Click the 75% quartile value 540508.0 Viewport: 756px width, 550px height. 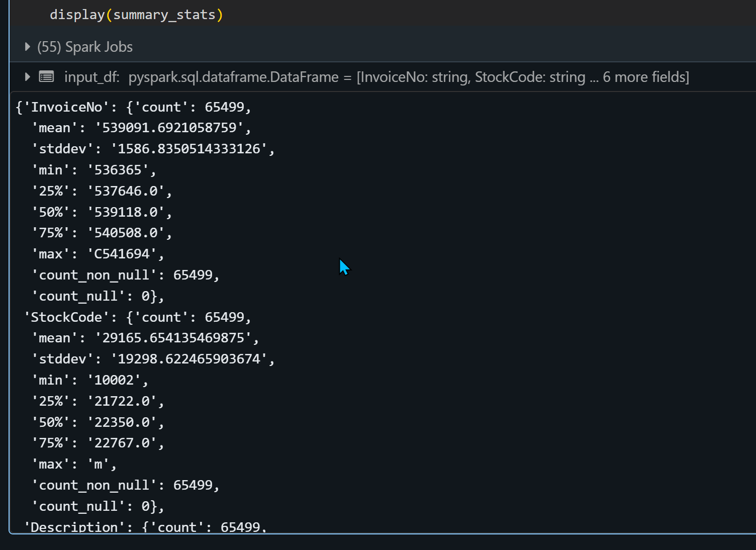[128, 232]
